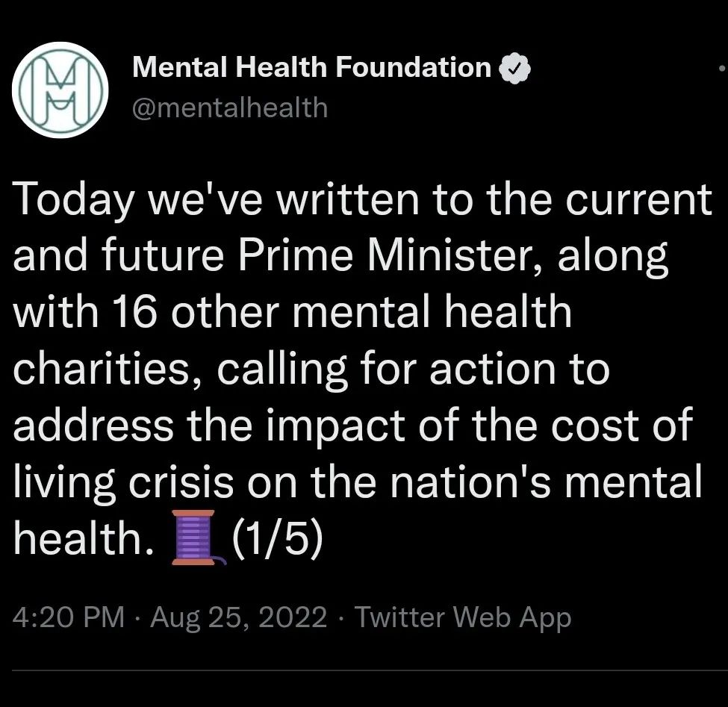Viewport: 728px width, 707px height.
Task: Click the blue verified badge
Action: [x=514, y=69]
